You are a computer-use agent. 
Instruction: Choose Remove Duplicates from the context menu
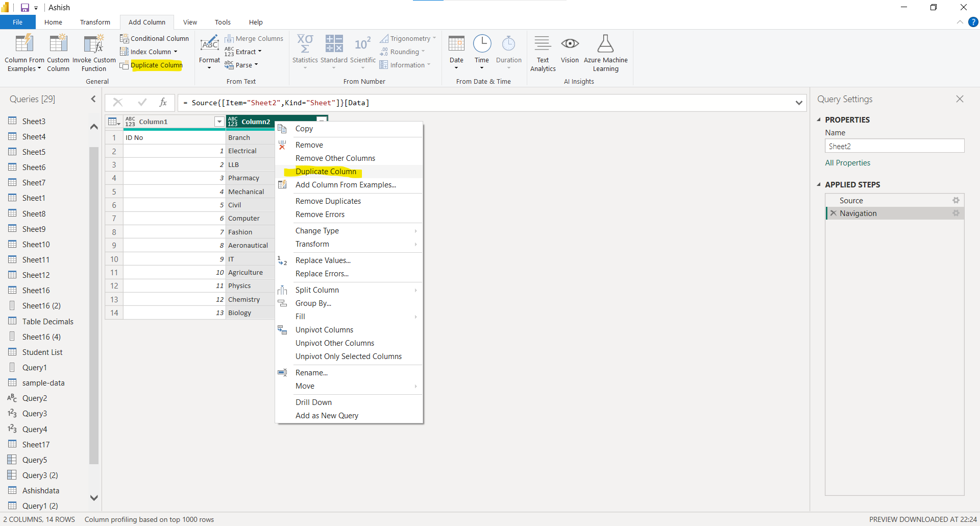tap(328, 201)
